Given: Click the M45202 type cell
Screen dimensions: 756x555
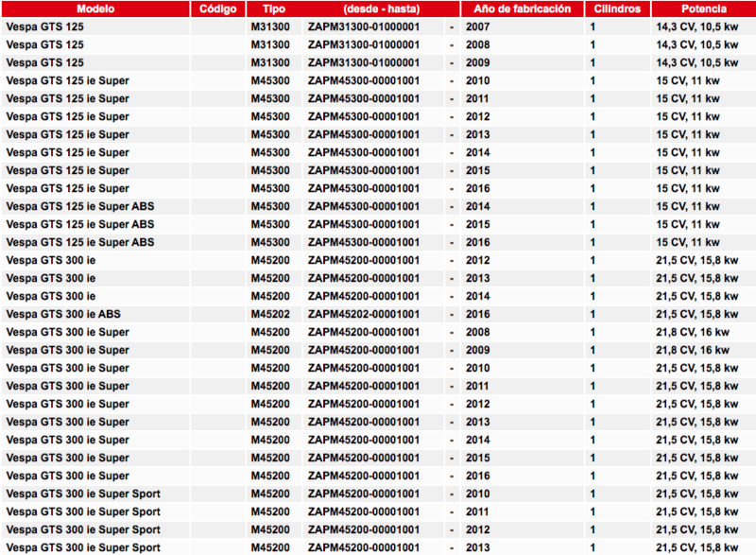Looking at the screenshot, I should point(270,315).
